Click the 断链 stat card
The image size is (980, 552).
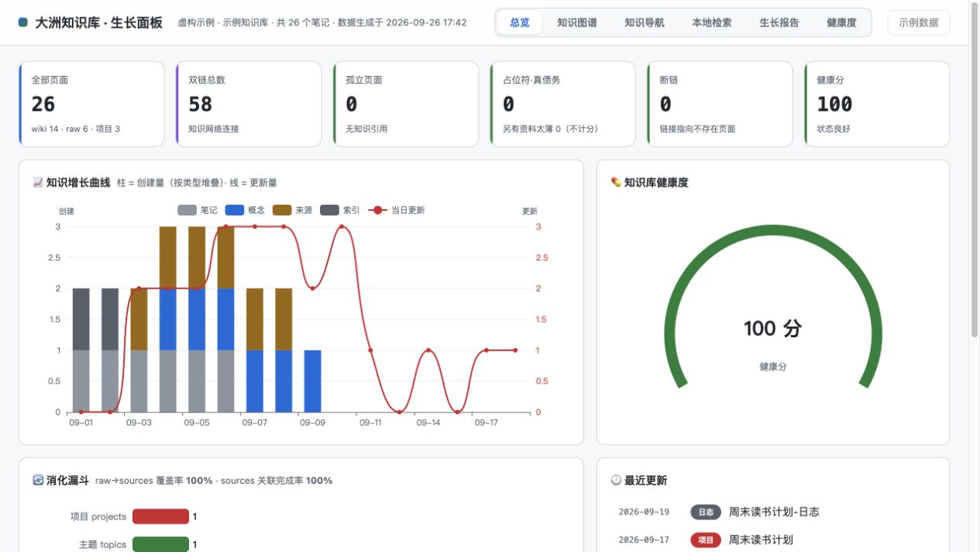coord(720,104)
